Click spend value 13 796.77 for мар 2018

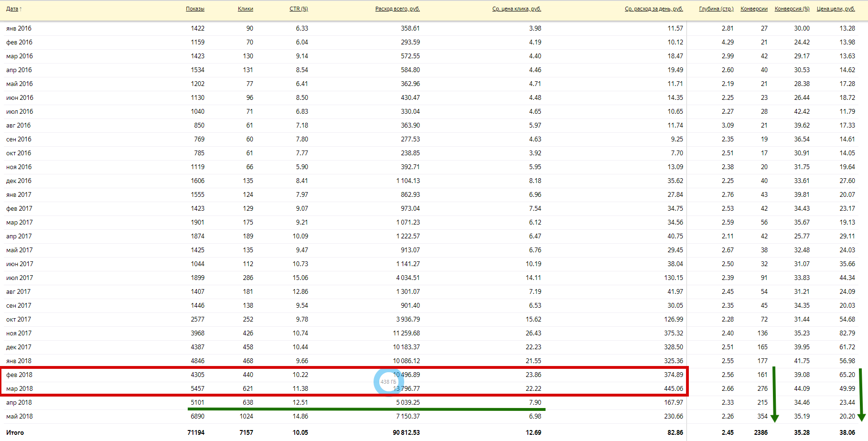pyautogui.click(x=407, y=388)
